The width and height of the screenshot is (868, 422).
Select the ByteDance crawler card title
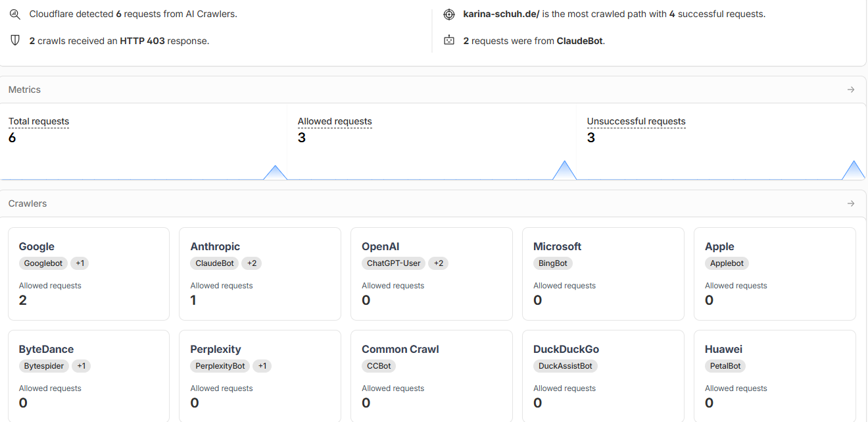(46, 349)
